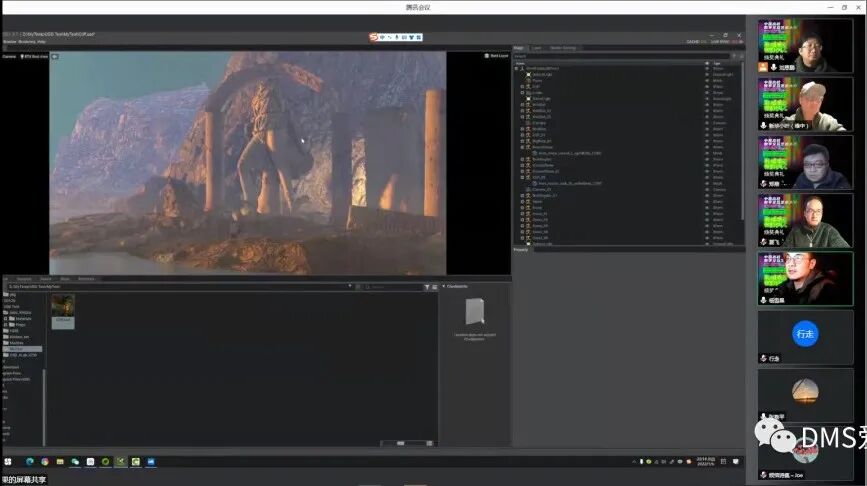This screenshot has width=867, height=486.
Task: Click the Root Layer label in viewport
Action: (x=497, y=56)
